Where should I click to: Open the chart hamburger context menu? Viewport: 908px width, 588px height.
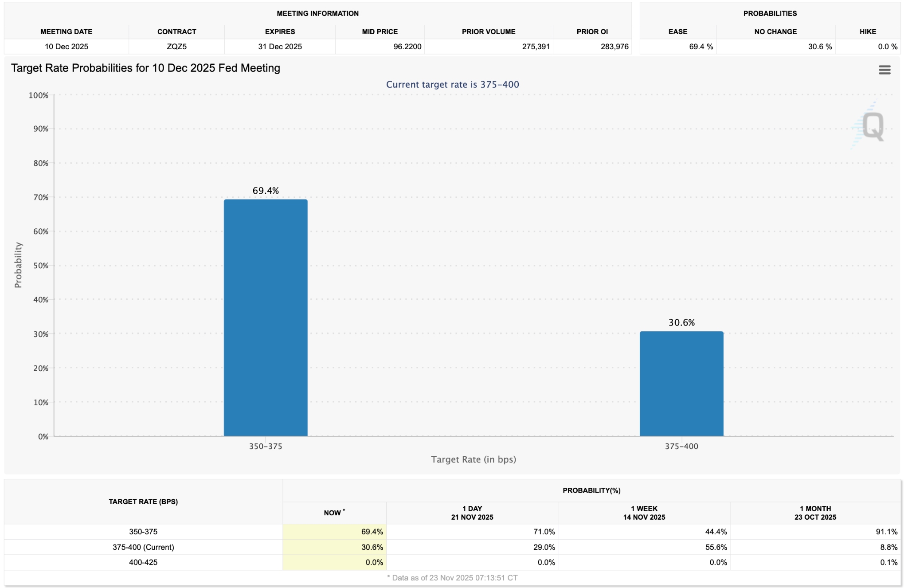[x=884, y=70]
